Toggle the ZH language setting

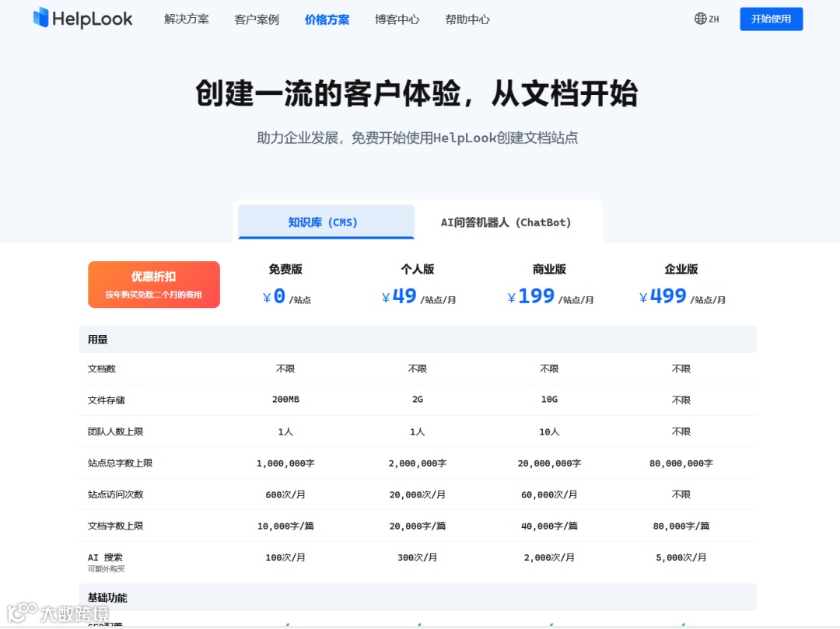pos(712,19)
